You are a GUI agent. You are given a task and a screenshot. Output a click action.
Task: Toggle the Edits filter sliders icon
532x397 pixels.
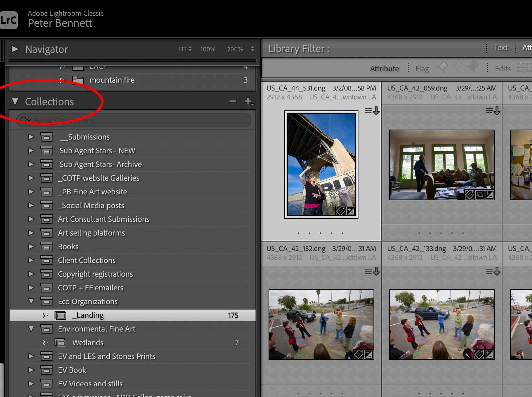pyautogui.click(x=524, y=67)
